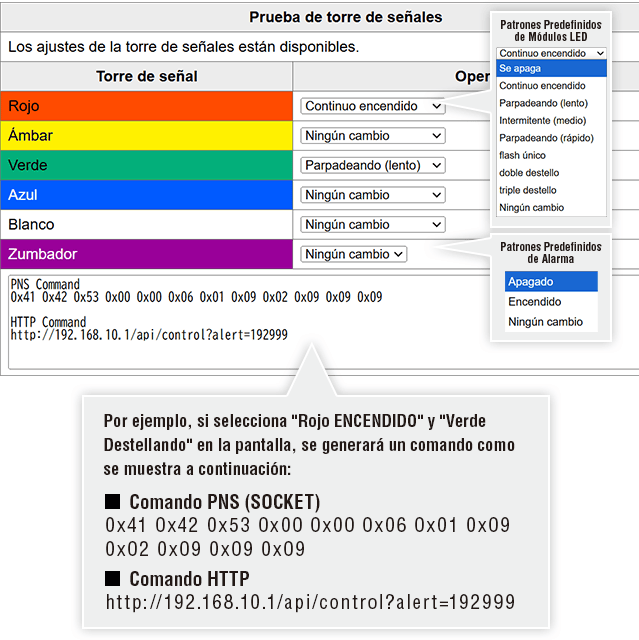Pick 'Parpadeando (rápido)' from the list
This screenshot has height=640, width=639.
click(551, 138)
